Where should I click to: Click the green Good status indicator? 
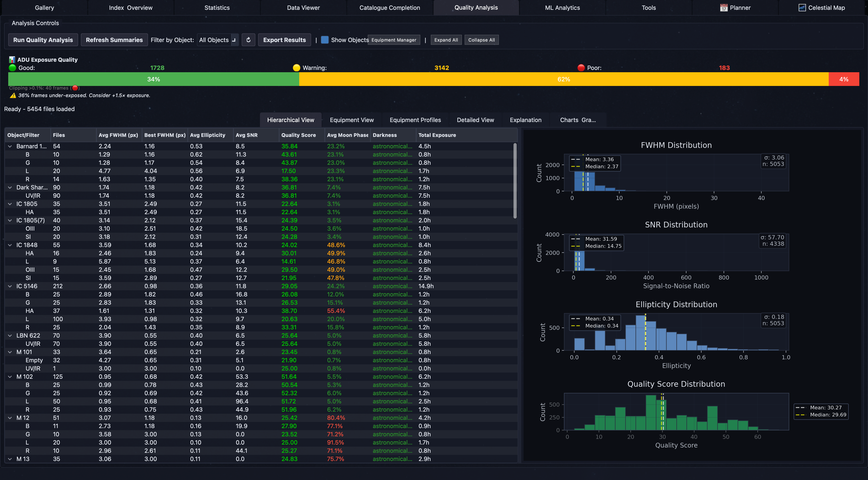pos(13,68)
